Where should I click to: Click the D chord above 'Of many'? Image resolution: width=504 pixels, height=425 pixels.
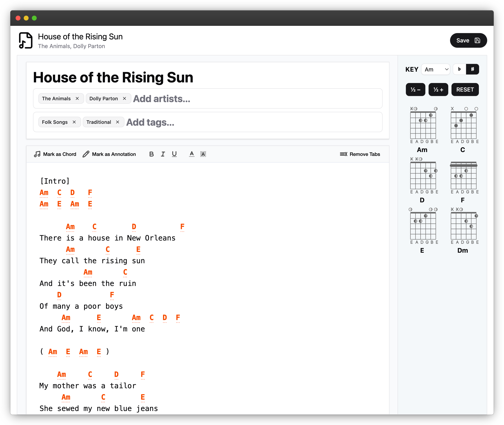59,295
